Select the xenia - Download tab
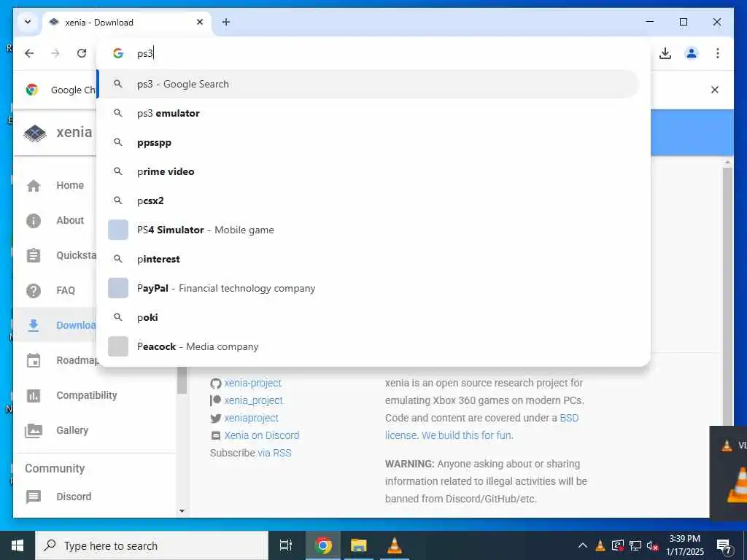 point(127,23)
